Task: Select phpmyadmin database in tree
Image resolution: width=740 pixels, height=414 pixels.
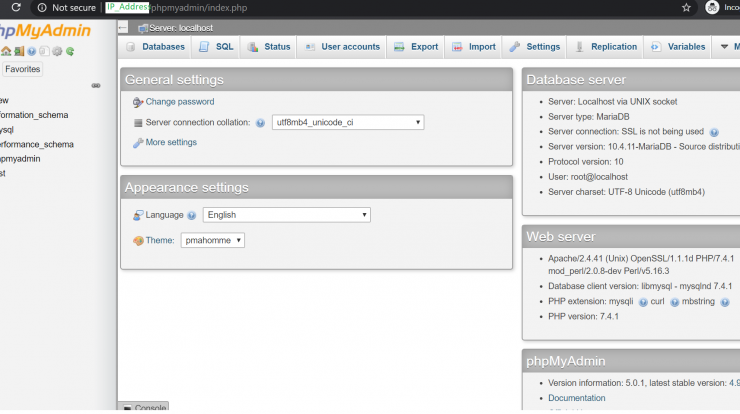Action: 20,159
